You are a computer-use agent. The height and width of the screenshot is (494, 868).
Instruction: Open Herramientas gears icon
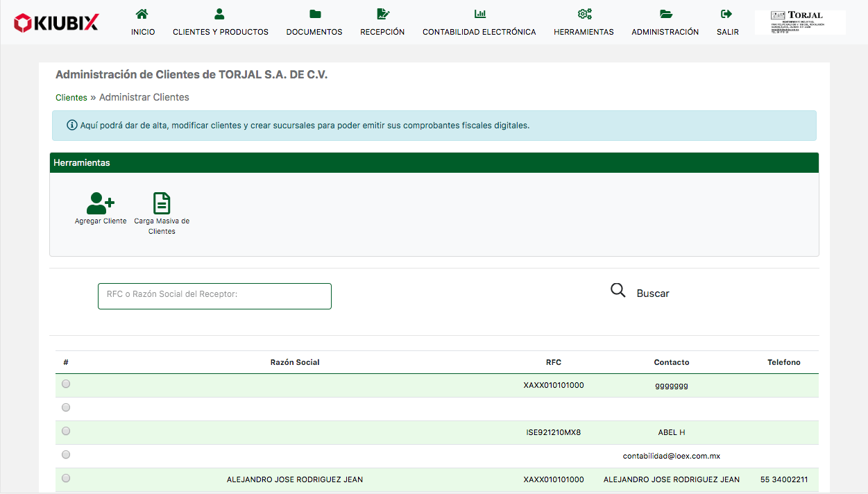584,14
